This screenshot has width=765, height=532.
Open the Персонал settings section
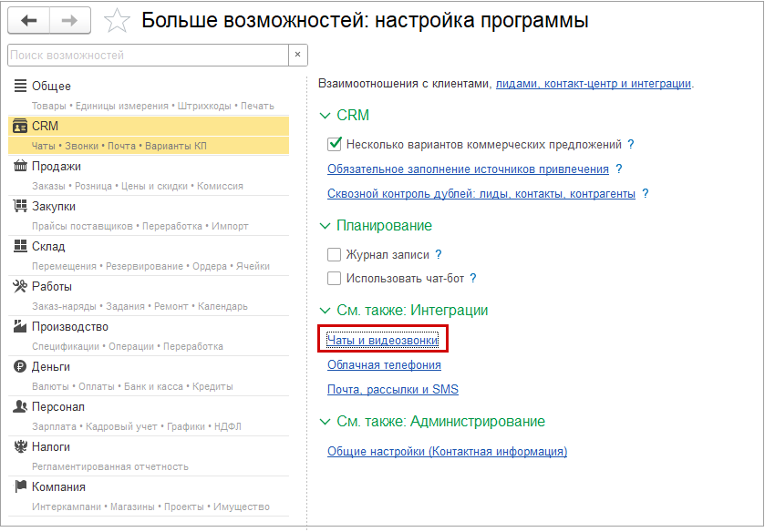click(58, 406)
